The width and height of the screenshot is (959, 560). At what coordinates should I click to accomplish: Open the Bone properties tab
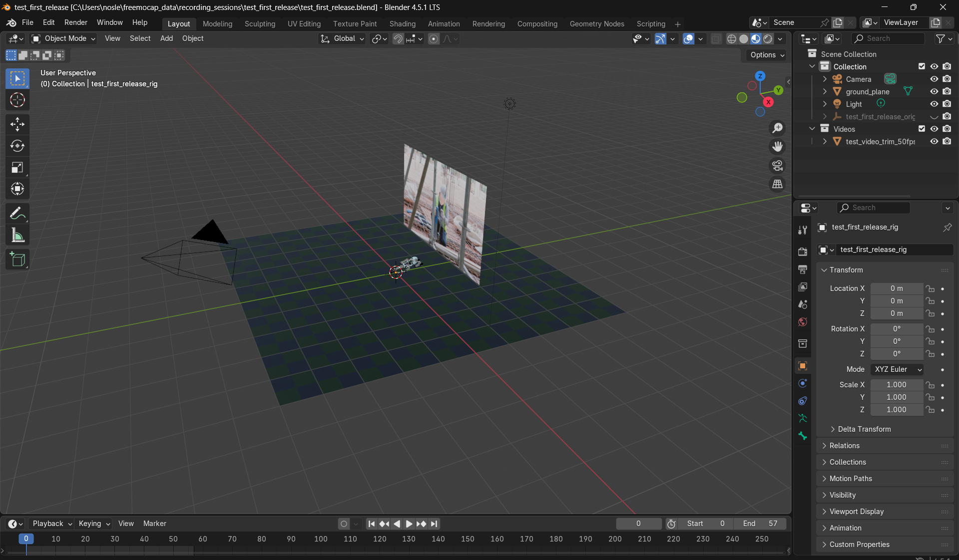803,436
